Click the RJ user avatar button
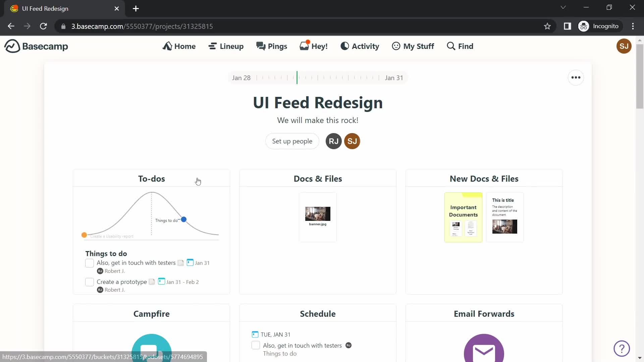Image resolution: width=644 pixels, height=362 pixels. [x=333, y=141]
